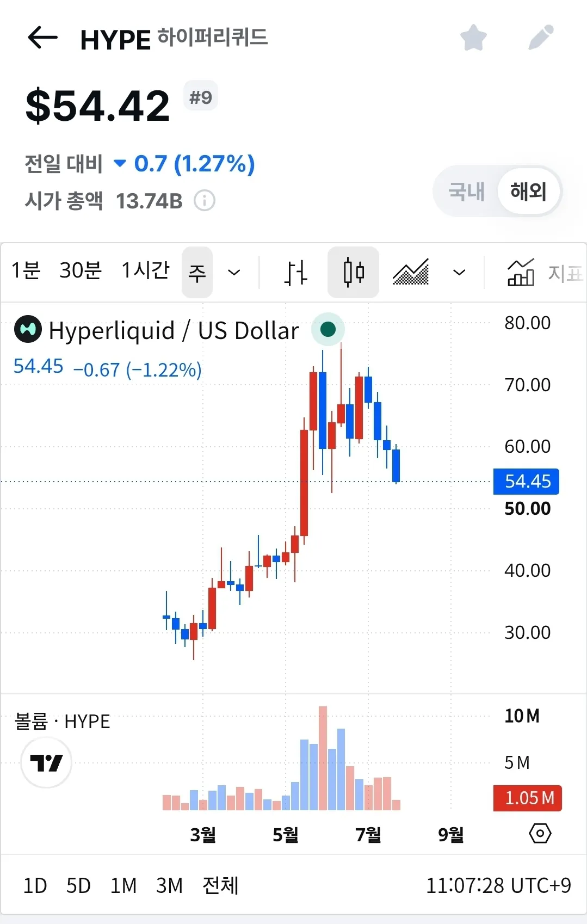
Task: Switch to the area chart style icon
Action: pos(411,272)
